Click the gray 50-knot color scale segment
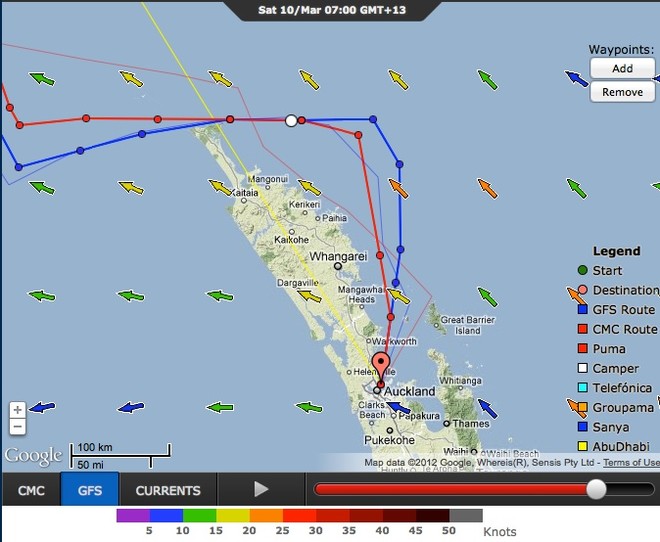This screenshot has height=542, width=660. 466,515
